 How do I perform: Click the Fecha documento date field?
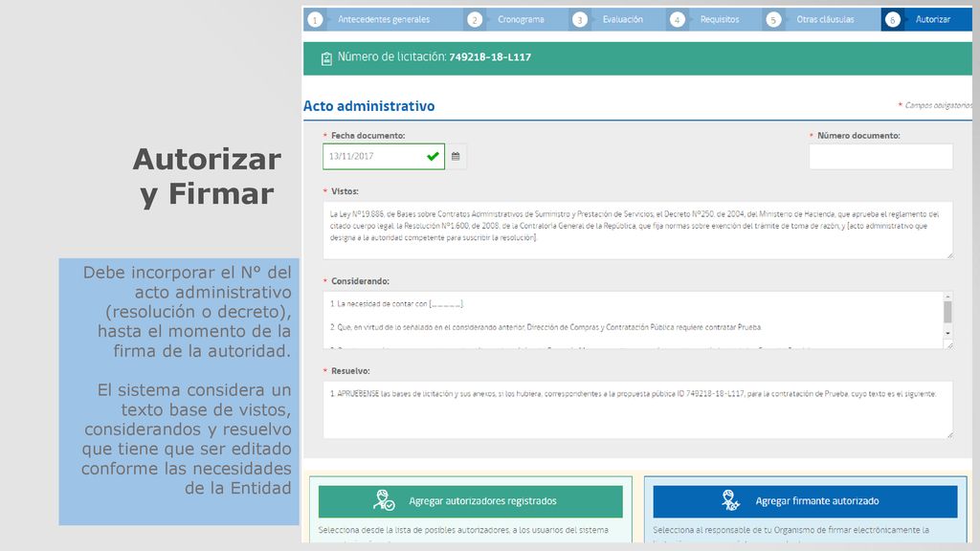[383, 156]
